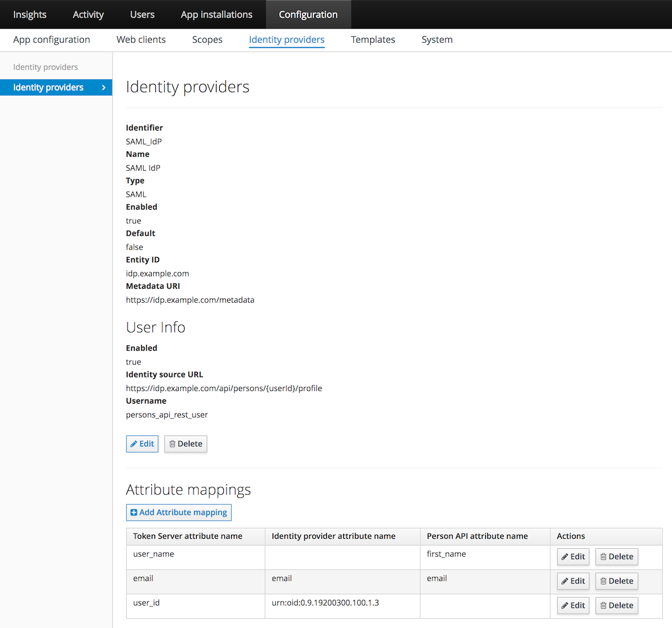This screenshot has height=628, width=672.
Task: Open the idp.example.com metadata link
Action: pos(190,299)
